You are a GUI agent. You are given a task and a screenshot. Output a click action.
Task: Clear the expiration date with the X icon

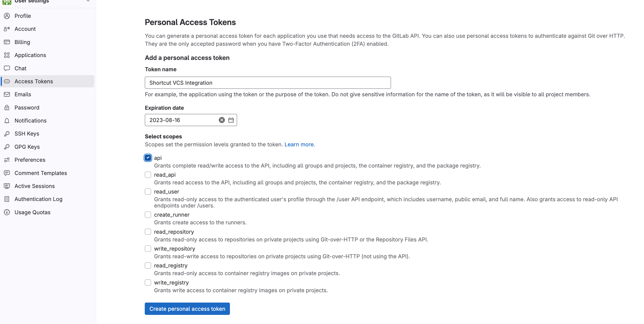pos(221,120)
